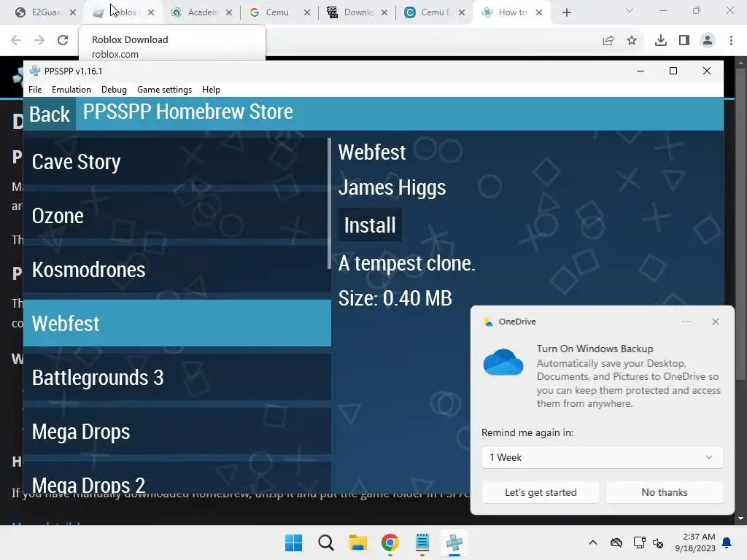Select Kosmodrones in the homebrew list
The image size is (747, 560).
177,270
